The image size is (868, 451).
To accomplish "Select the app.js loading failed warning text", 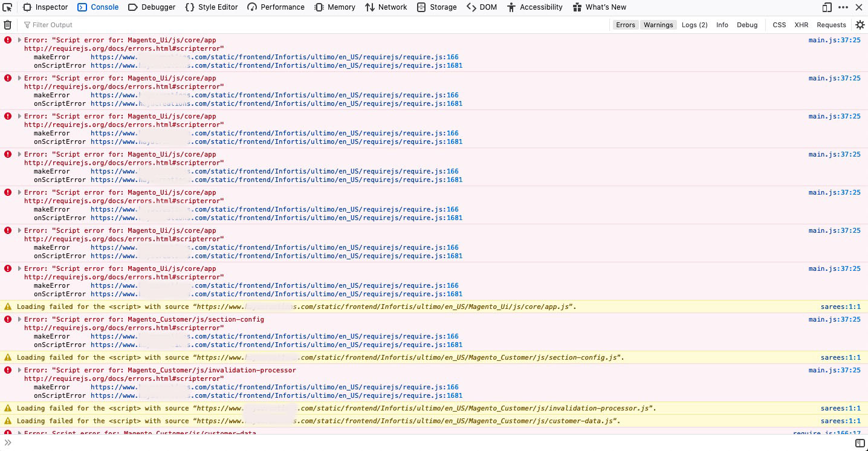I will (x=297, y=307).
